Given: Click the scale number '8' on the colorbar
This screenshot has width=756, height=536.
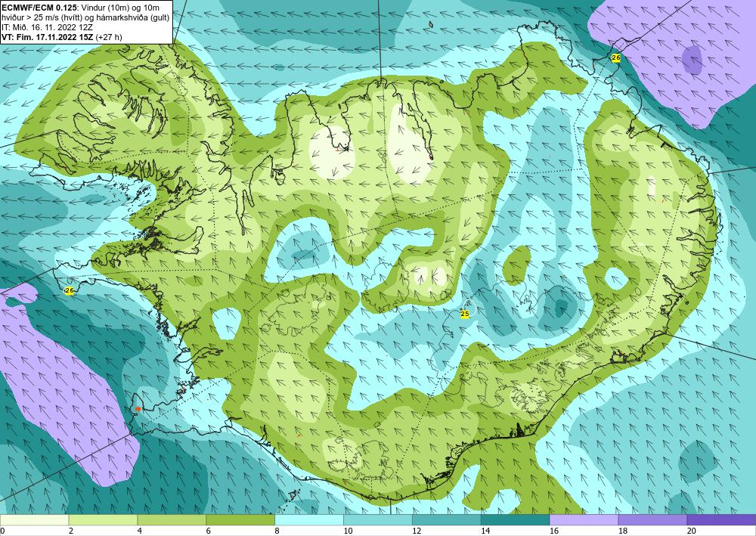Looking at the screenshot, I should (277, 531).
